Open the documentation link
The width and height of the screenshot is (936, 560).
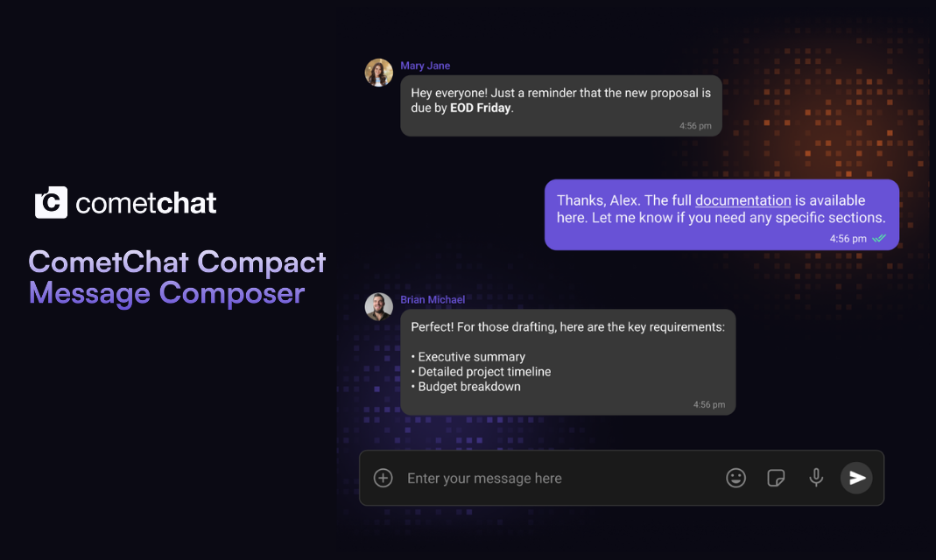[x=742, y=200]
